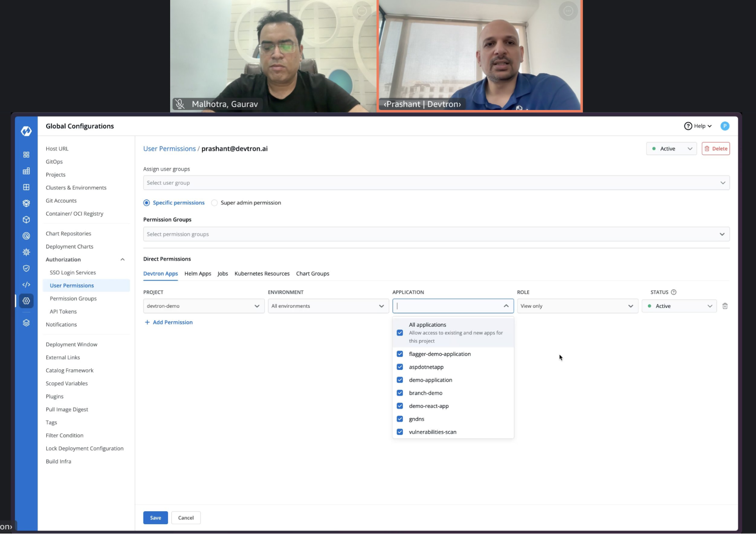The height and width of the screenshot is (534, 756).
Task: Open the row Active status dropdown
Action: tap(679, 306)
